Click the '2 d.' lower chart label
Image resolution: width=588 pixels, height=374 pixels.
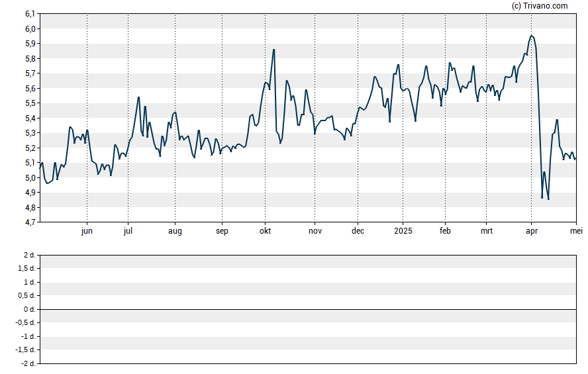click(x=30, y=256)
